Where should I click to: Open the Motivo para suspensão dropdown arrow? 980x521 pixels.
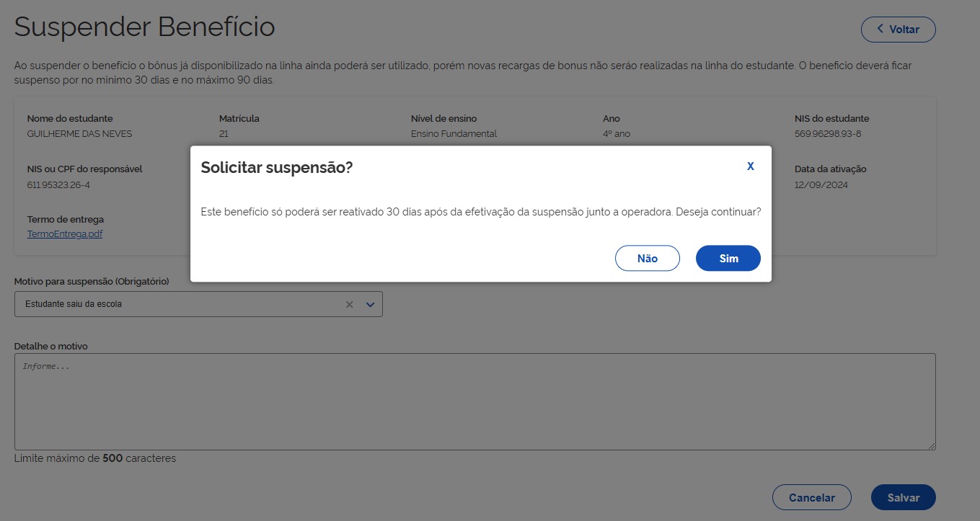point(371,305)
